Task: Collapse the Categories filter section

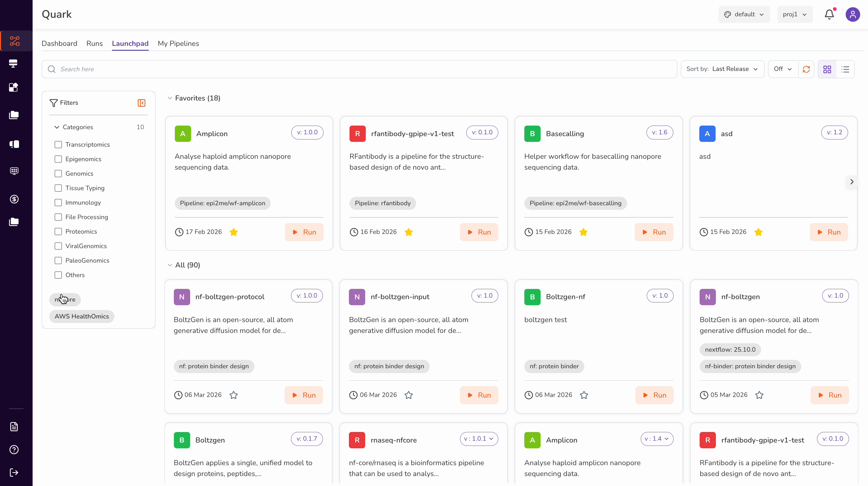Action: click(57, 127)
